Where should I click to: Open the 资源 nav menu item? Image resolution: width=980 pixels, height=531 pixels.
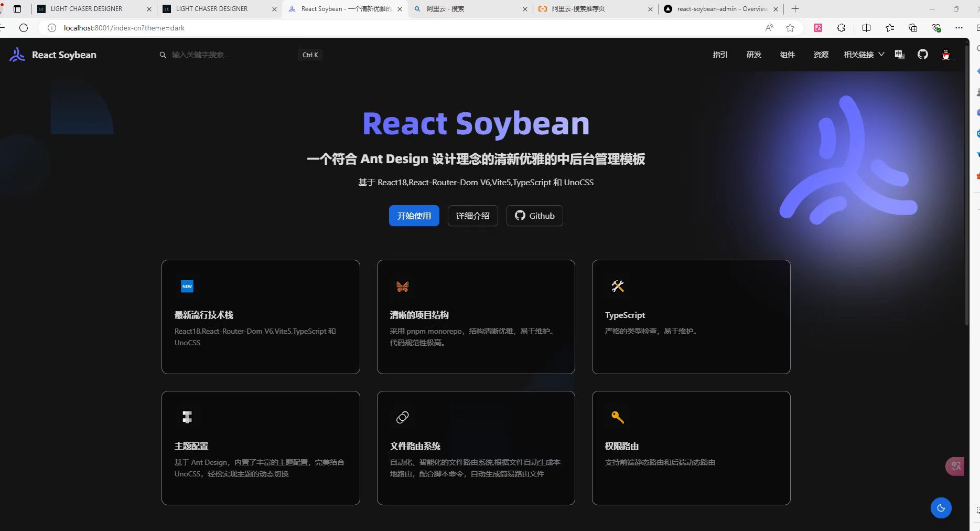click(x=821, y=55)
